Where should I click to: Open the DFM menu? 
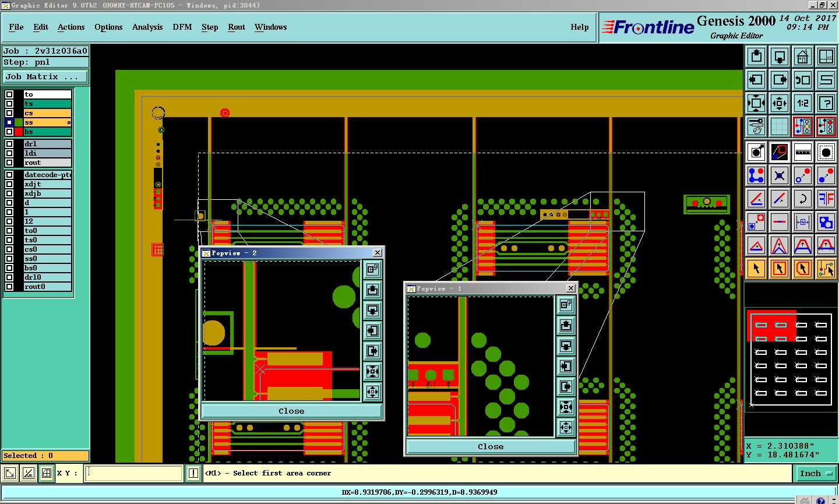click(182, 27)
